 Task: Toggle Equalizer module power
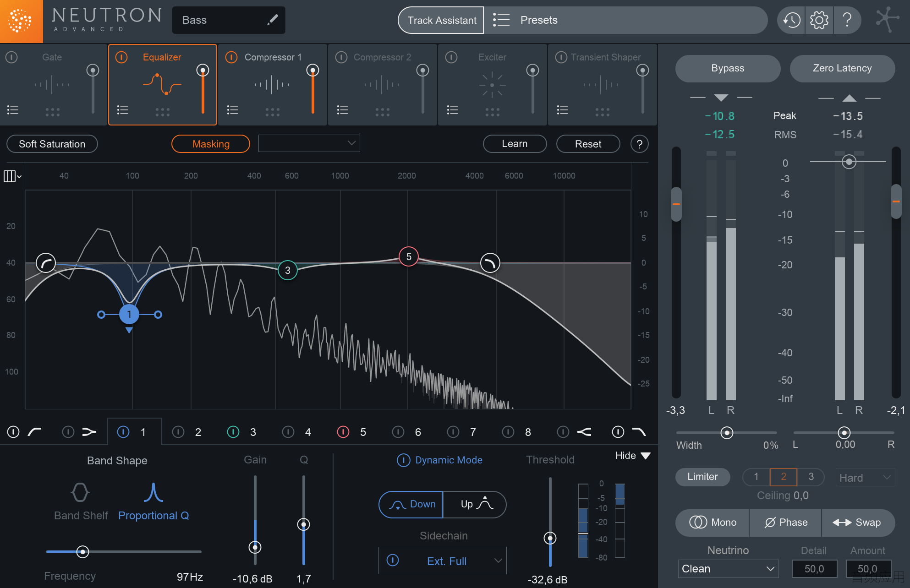tap(121, 57)
